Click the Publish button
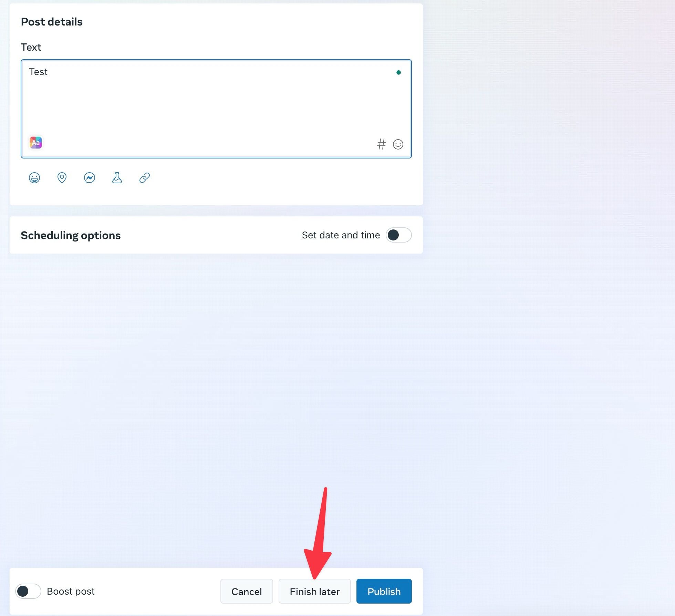The height and width of the screenshot is (616, 675). click(383, 591)
